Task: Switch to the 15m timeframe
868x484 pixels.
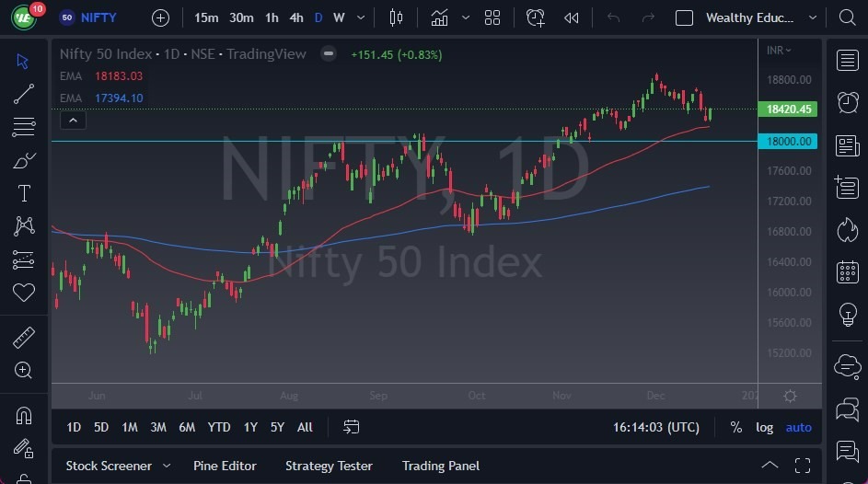Action: point(206,17)
